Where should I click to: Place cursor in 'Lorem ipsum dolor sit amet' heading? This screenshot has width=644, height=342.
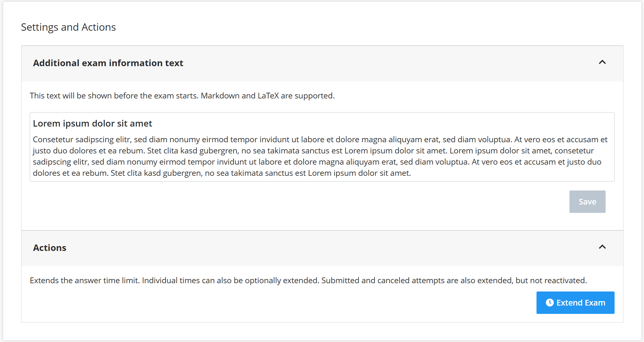pos(92,123)
